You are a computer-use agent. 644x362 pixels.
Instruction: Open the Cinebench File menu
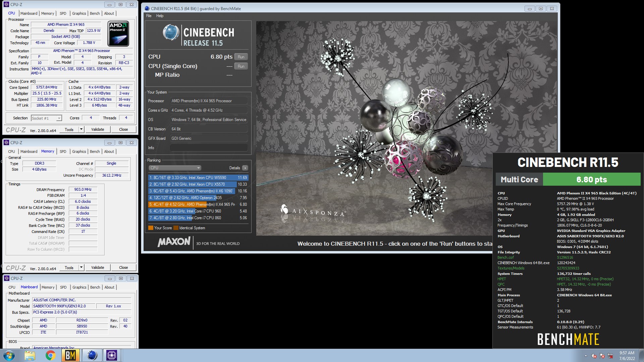[x=149, y=16]
